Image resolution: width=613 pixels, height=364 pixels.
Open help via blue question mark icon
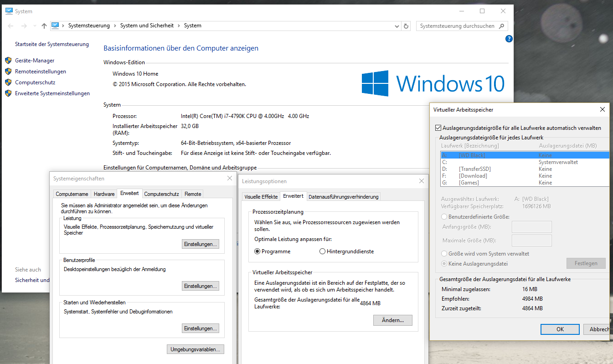point(509,39)
